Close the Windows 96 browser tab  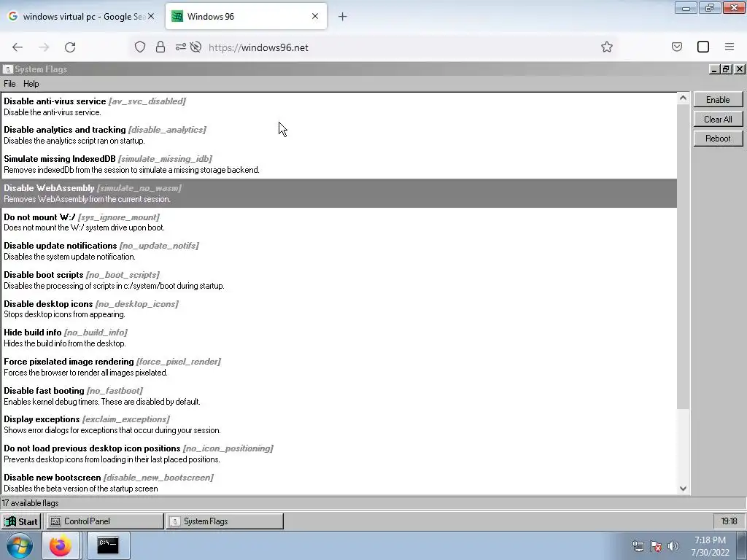click(315, 16)
